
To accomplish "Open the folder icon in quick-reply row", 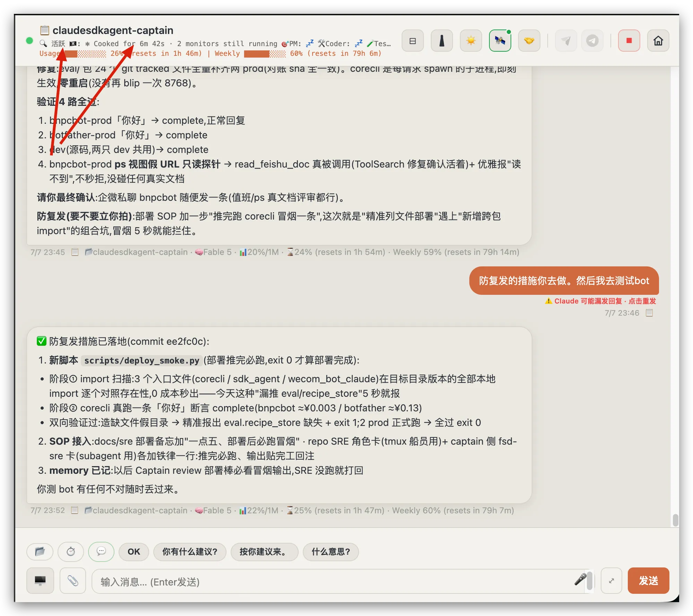I will click(40, 551).
